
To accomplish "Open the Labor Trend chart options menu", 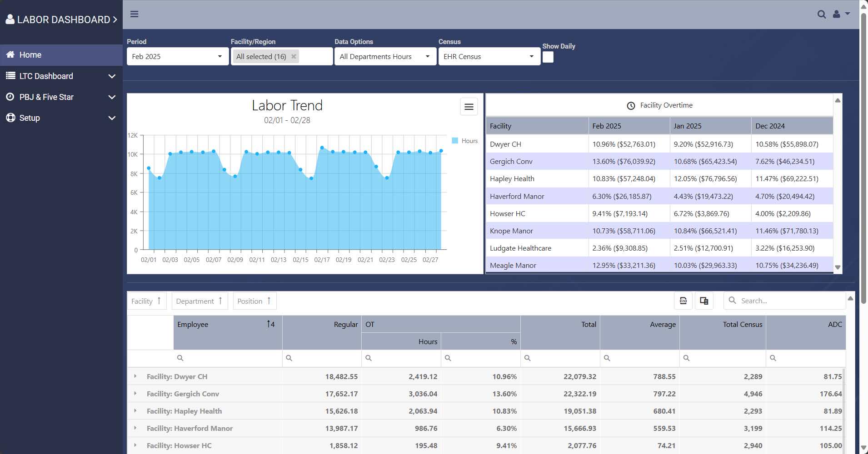I will (469, 107).
